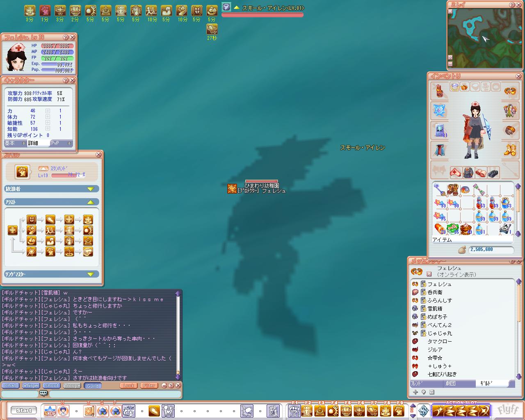This screenshot has width=525, height=420.
Task: Use the F9 fist hotkey skill
Action: 398,411
